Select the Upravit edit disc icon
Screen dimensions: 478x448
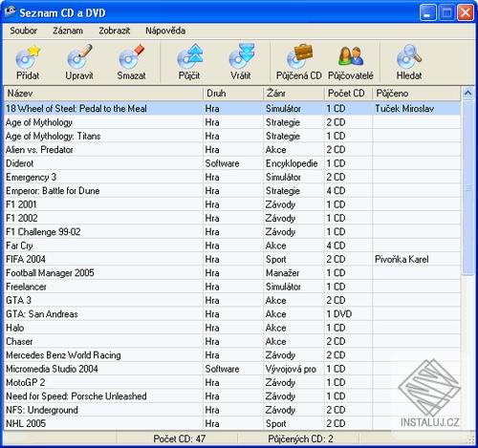[79, 57]
